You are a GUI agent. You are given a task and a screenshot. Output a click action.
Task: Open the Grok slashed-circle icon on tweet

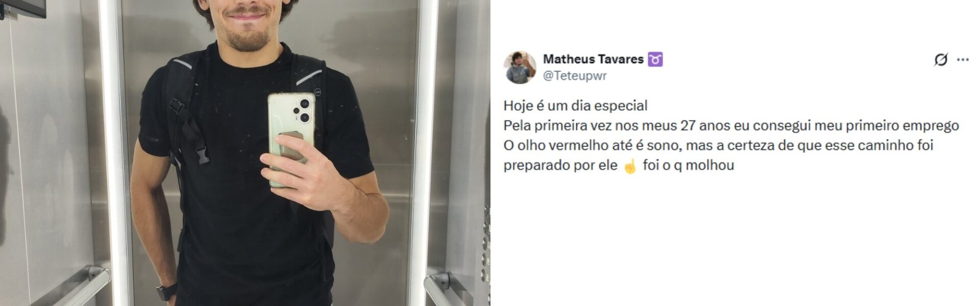tap(941, 60)
